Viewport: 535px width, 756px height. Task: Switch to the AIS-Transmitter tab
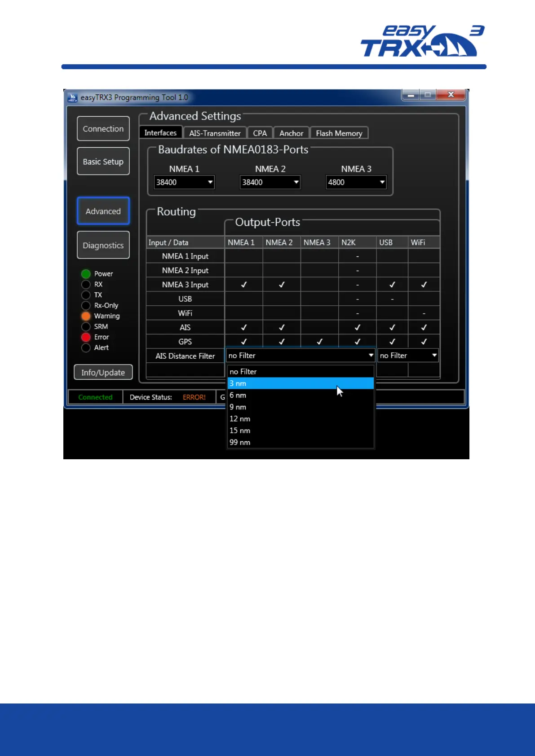click(x=215, y=133)
